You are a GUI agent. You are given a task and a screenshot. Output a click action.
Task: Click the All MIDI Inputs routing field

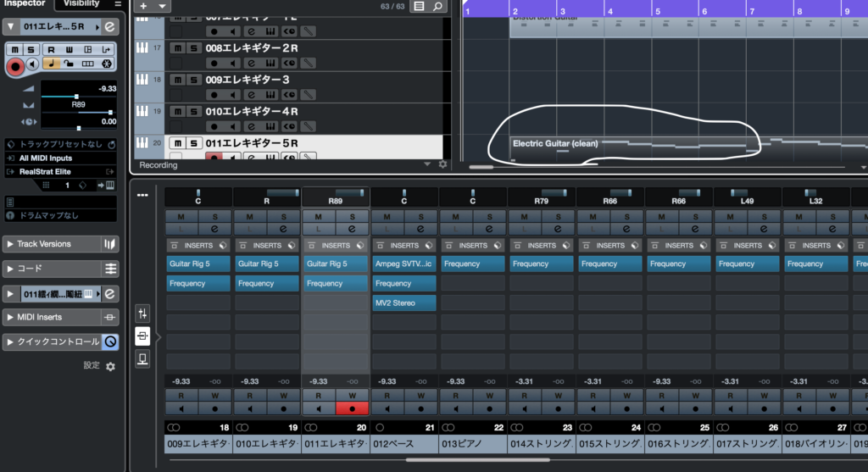tap(59, 158)
